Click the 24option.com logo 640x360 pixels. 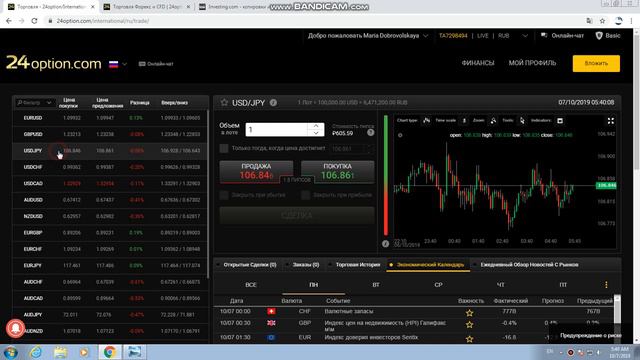[x=53, y=63]
